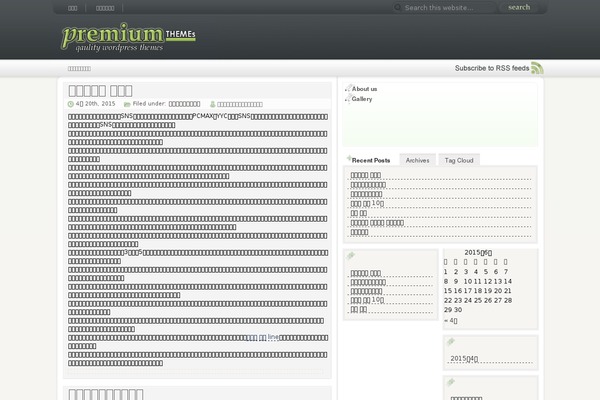Open the category link after Filed under
This screenshot has width=600, height=400.
pyautogui.click(x=184, y=104)
